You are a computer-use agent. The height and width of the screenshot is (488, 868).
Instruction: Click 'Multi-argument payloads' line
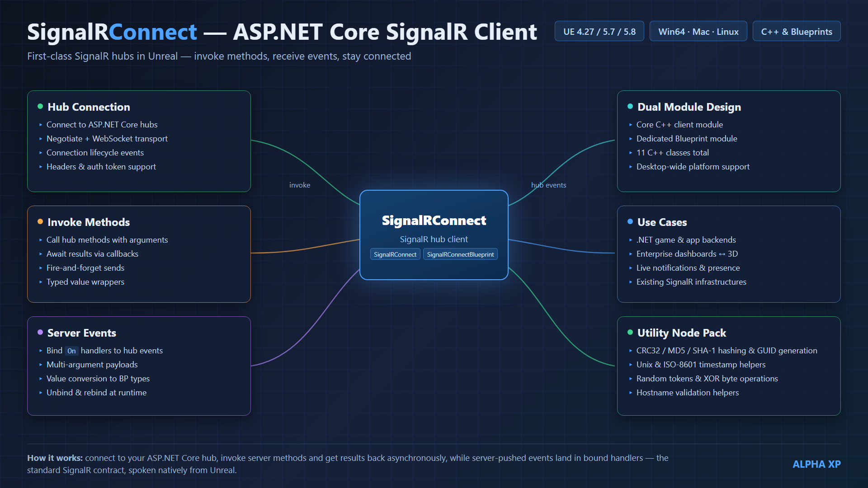tap(92, 365)
